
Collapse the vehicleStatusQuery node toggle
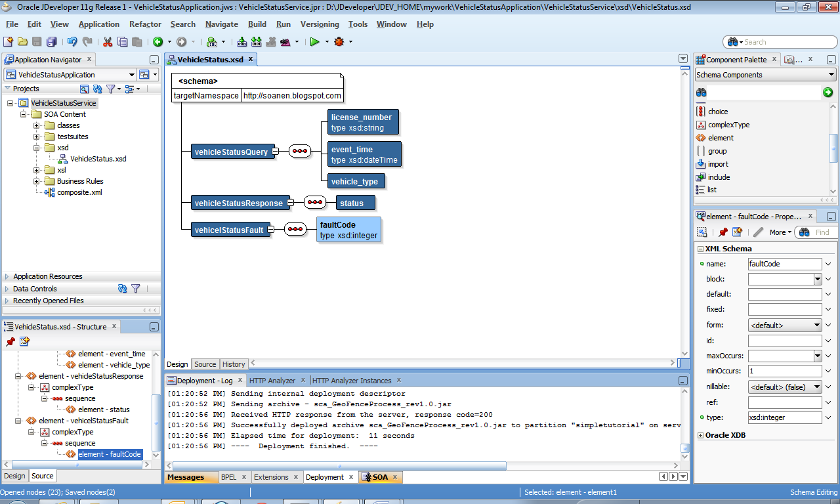pyautogui.click(x=276, y=152)
